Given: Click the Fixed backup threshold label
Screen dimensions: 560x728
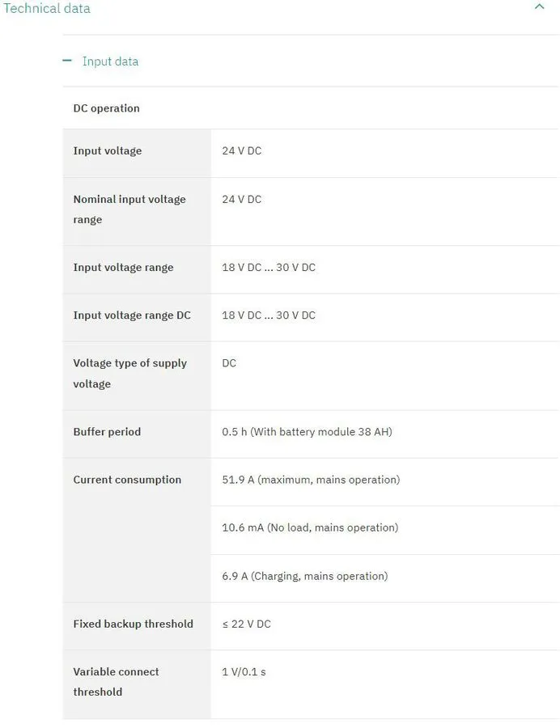Looking at the screenshot, I should (x=134, y=624).
